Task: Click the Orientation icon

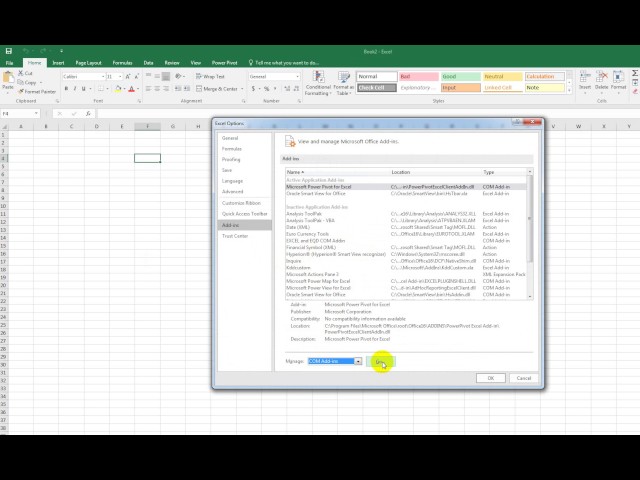Action: click(x=178, y=76)
